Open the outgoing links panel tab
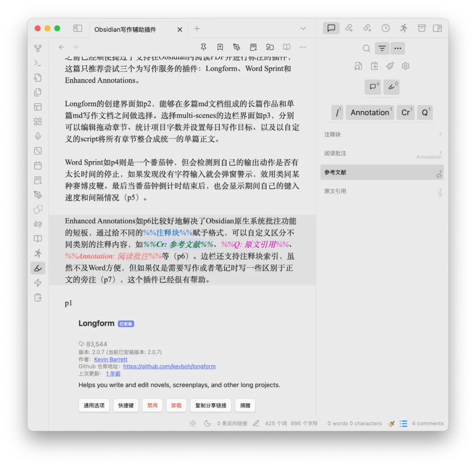The width and height of the screenshot is (476, 467). point(367,28)
